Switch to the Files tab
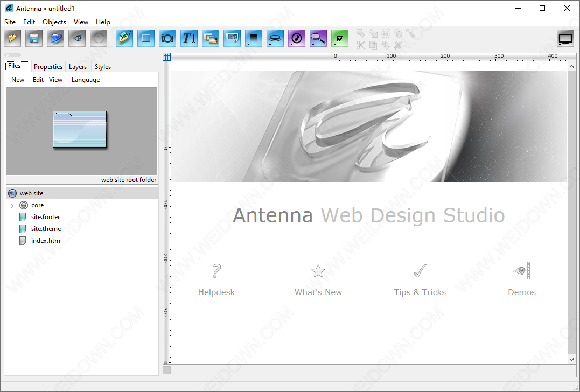The width and height of the screenshot is (580, 392). [17, 66]
